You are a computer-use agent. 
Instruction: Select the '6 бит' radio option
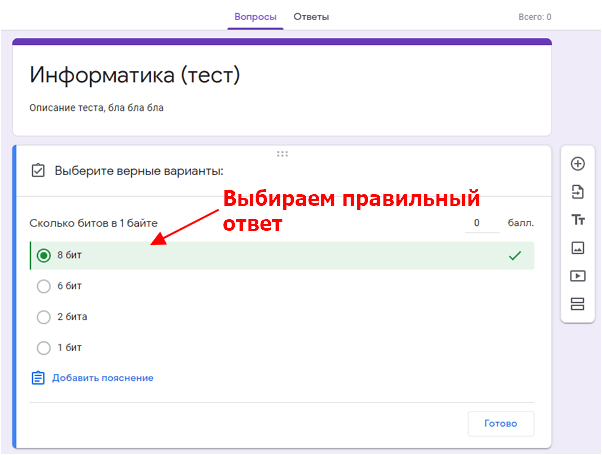pyautogui.click(x=44, y=286)
